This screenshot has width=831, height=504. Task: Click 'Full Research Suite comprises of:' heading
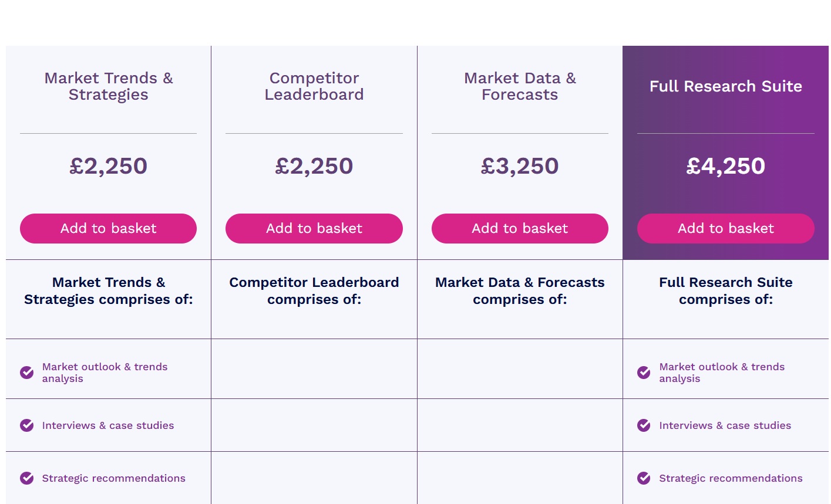click(x=725, y=290)
